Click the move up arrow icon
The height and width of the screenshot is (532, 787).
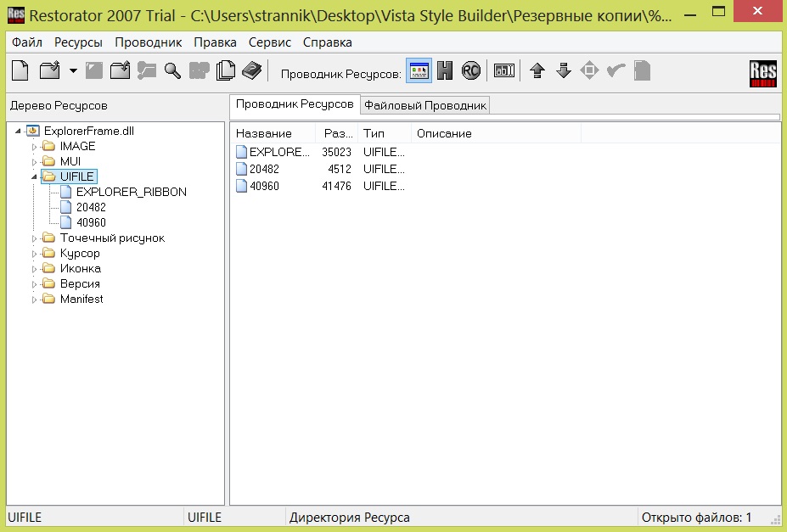tap(537, 71)
